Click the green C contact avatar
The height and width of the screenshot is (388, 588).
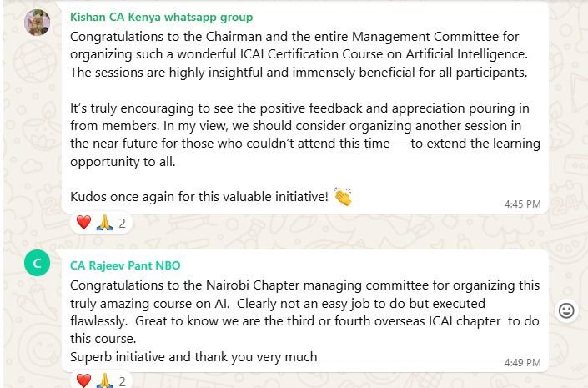click(x=37, y=265)
